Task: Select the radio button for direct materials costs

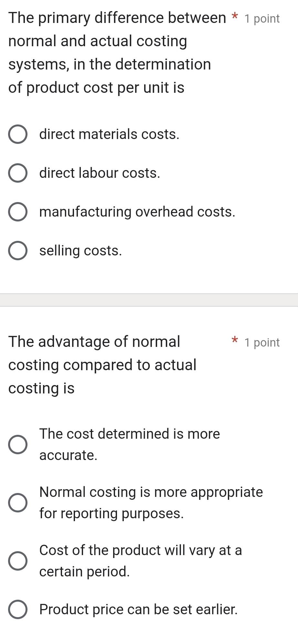Action: [17, 134]
